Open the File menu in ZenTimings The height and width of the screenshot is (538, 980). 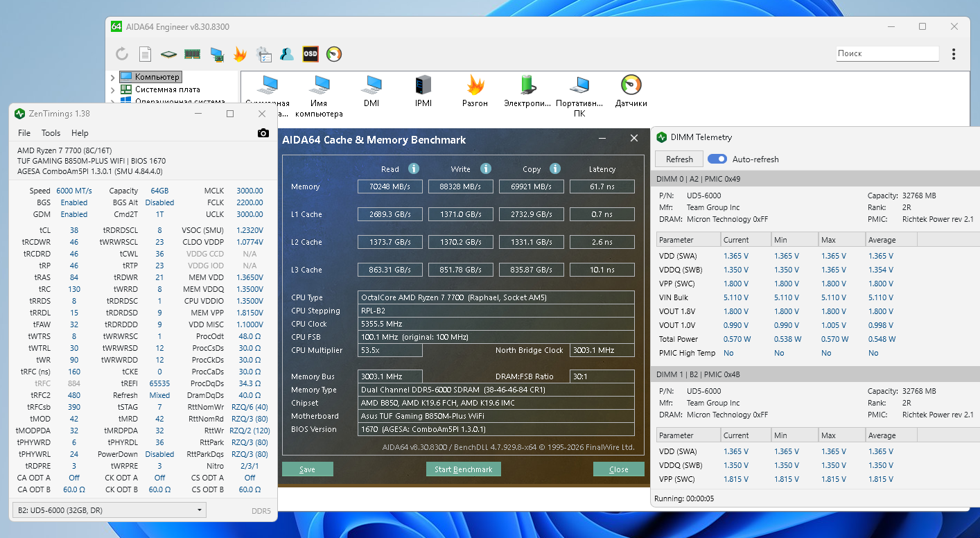point(24,133)
